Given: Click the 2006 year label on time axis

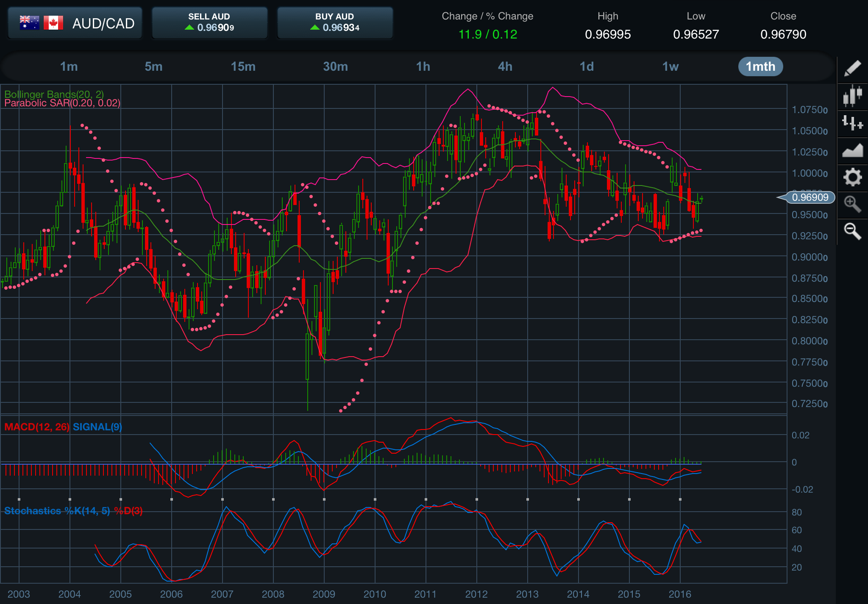Looking at the screenshot, I should point(171,594).
